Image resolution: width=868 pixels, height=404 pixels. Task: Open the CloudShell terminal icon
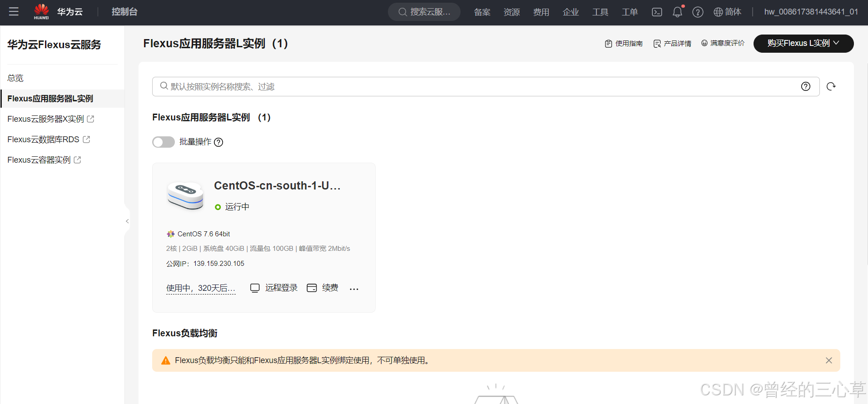[x=657, y=12]
